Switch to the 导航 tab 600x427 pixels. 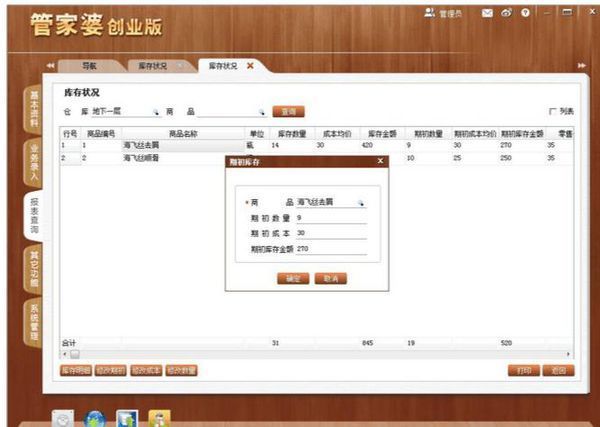pyautogui.click(x=89, y=66)
